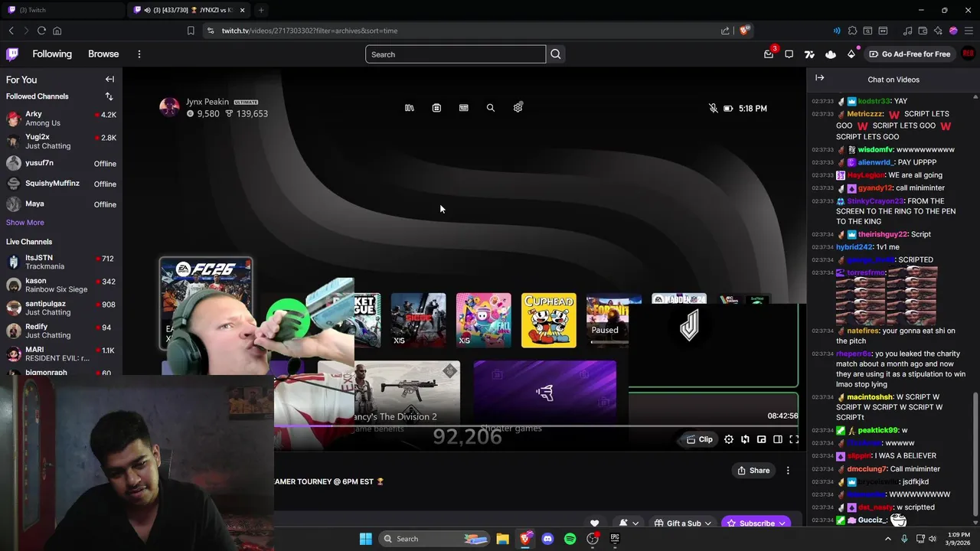Open Spotify from the taskbar

[570, 539]
